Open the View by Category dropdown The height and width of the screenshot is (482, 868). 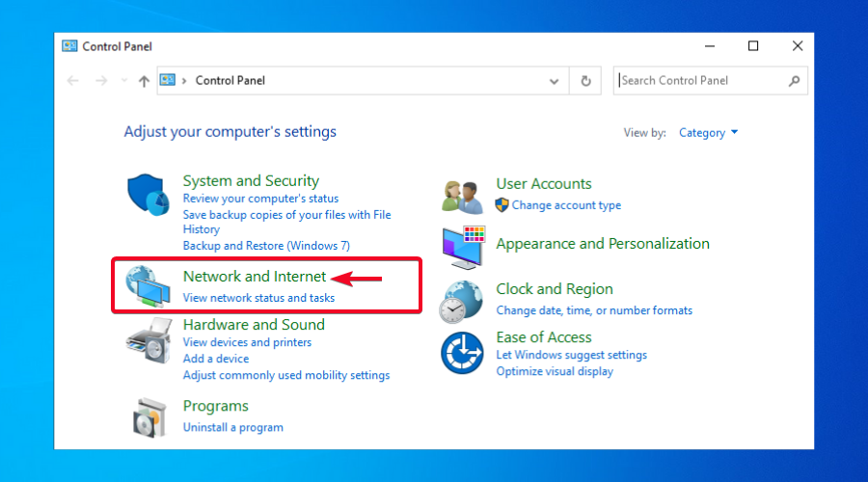(708, 133)
